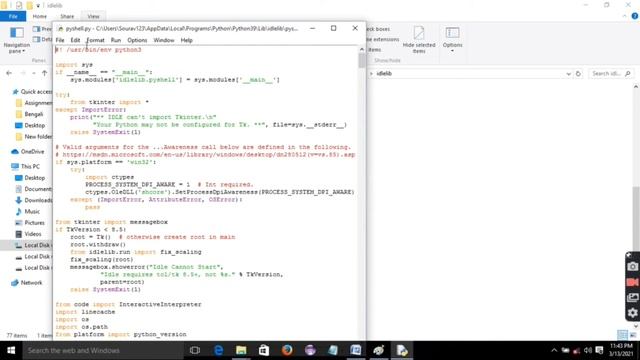Launch Firefox from the taskbar

[287, 350]
